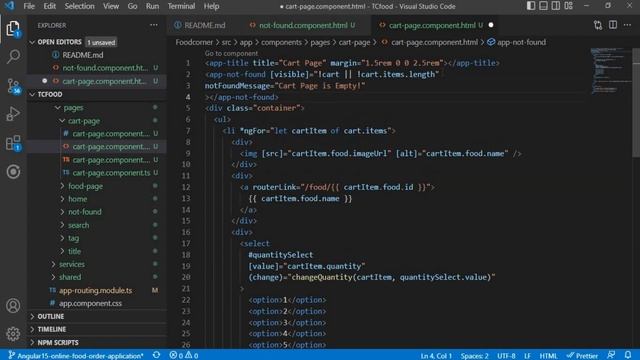Screen dimensions: 640x360
Task: Click app-not-found breadcrumb symbol
Action: tap(516, 42)
